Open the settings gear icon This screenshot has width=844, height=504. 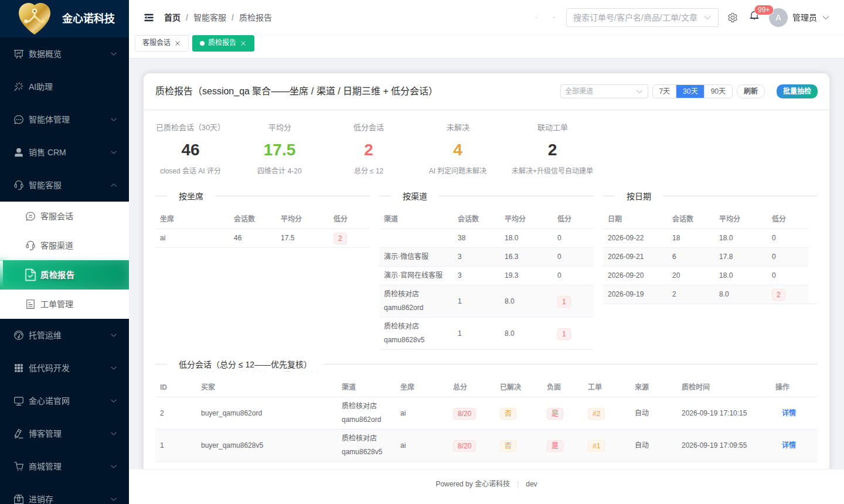733,18
